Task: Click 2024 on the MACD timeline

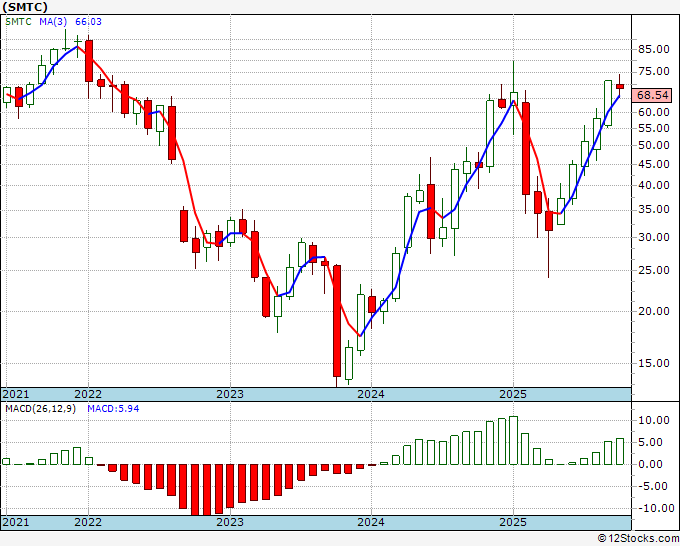Action: click(371, 522)
